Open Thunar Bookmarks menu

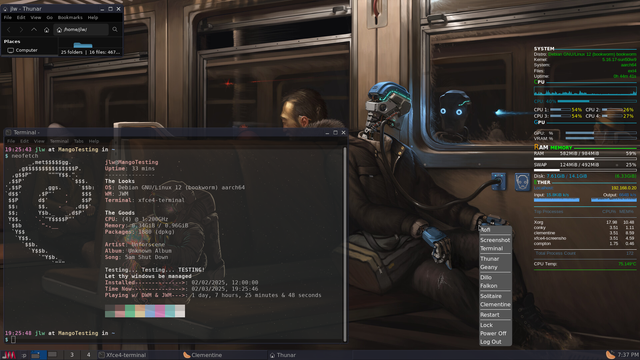pos(70,18)
